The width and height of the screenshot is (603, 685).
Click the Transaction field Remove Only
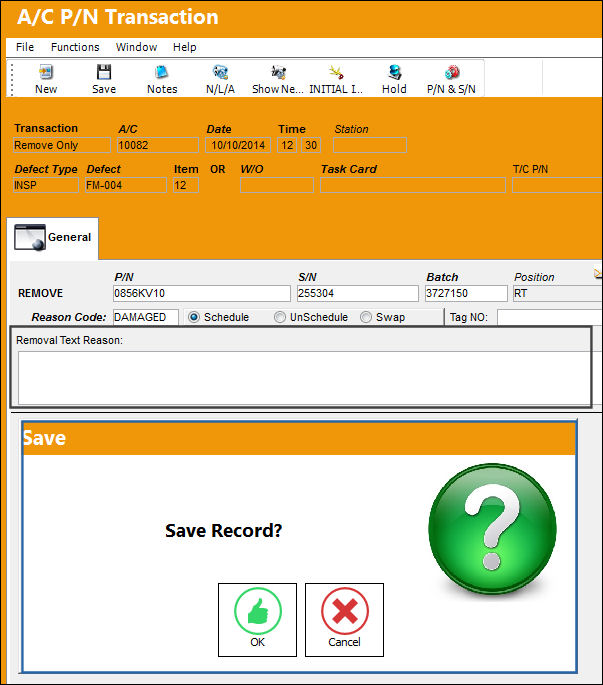pyautogui.click(x=62, y=145)
